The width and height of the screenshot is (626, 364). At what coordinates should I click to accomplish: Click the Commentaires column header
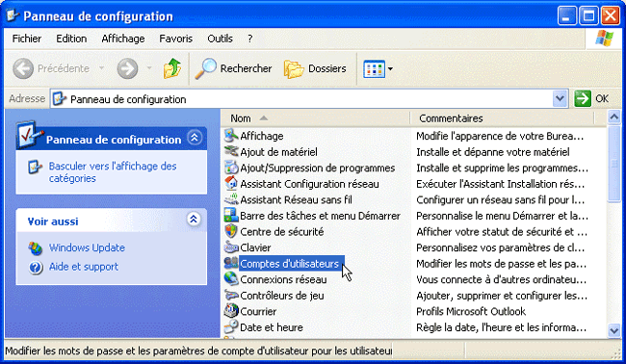[502, 118]
